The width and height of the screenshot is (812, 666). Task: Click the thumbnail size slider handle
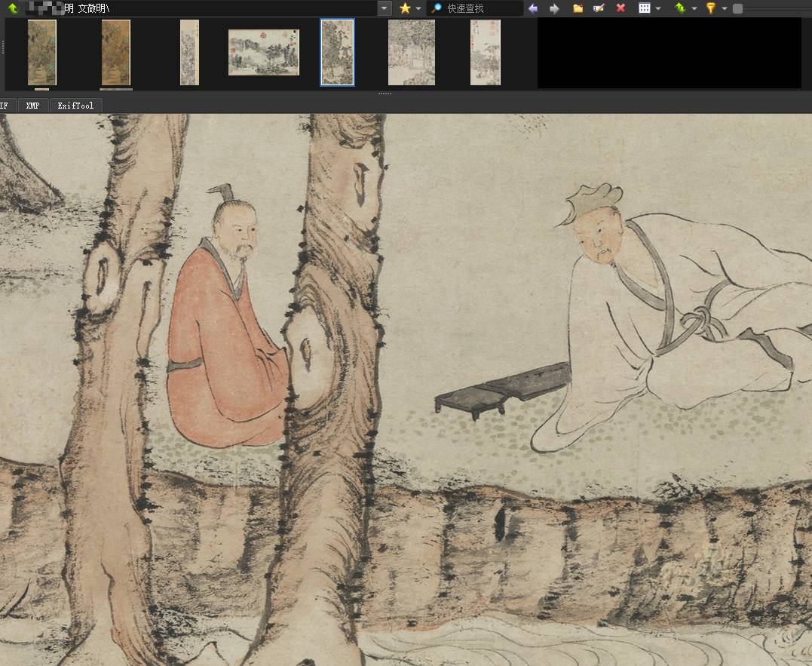pyautogui.click(x=737, y=8)
